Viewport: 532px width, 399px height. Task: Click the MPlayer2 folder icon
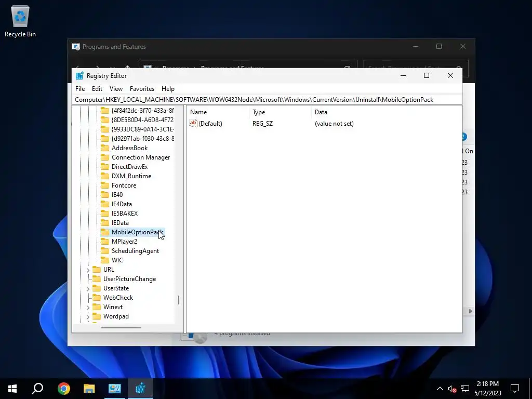click(105, 241)
